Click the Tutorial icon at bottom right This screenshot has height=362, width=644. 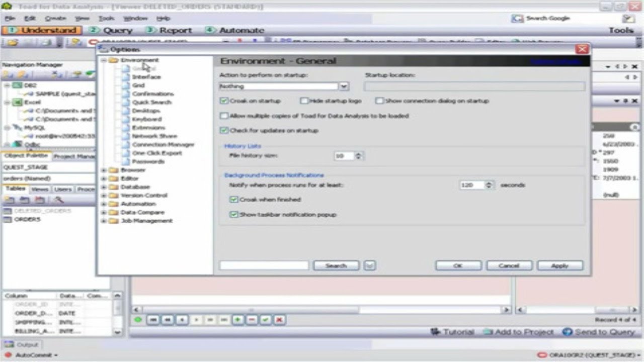pyautogui.click(x=436, y=332)
